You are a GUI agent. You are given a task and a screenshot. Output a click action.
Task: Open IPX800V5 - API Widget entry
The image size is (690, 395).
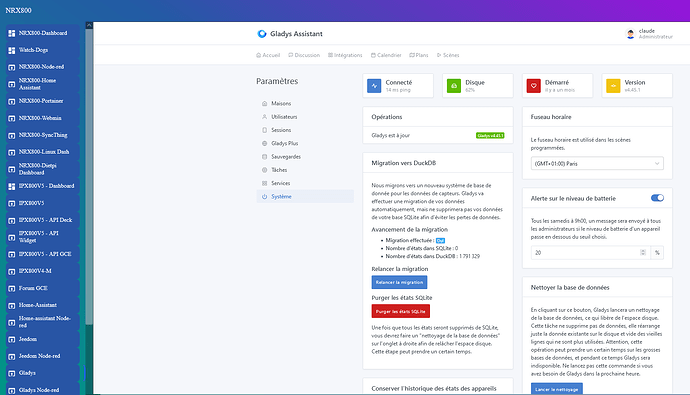click(43, 237)
